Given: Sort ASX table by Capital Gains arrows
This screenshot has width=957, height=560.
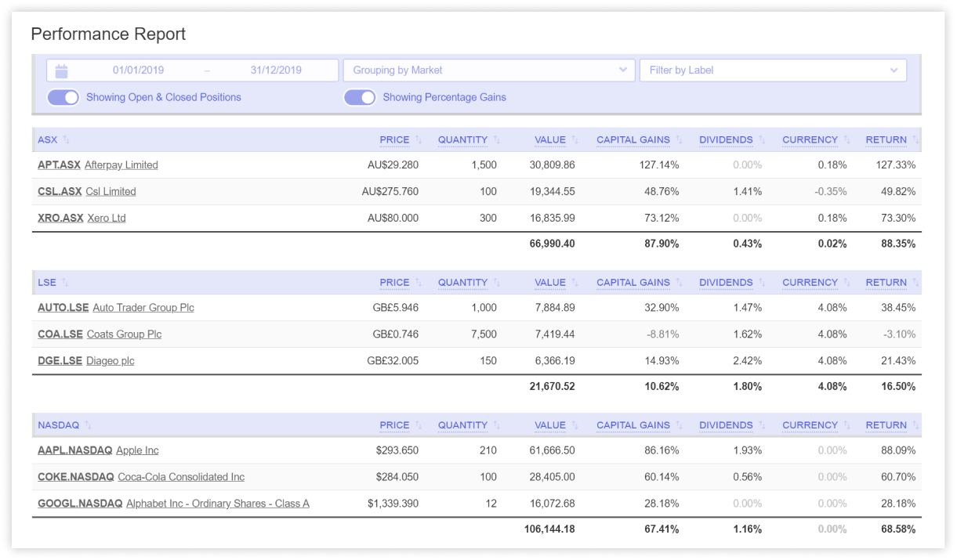Looking at the screenshot, I should click(680, 140).
